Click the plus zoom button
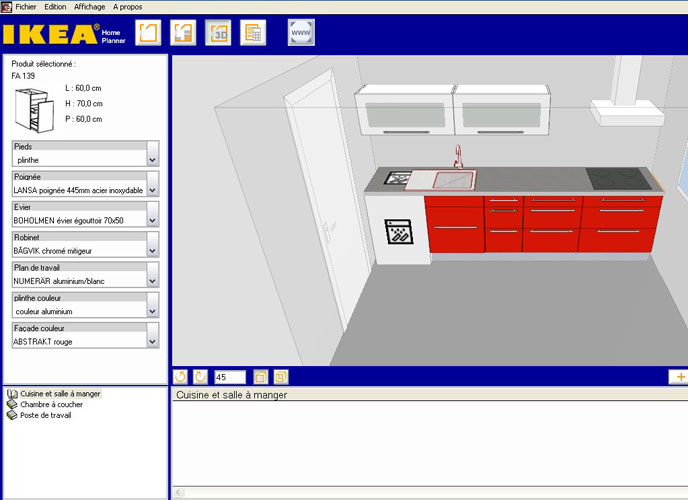This screenshot has width=688, height=500. click(x=679, y=377)
